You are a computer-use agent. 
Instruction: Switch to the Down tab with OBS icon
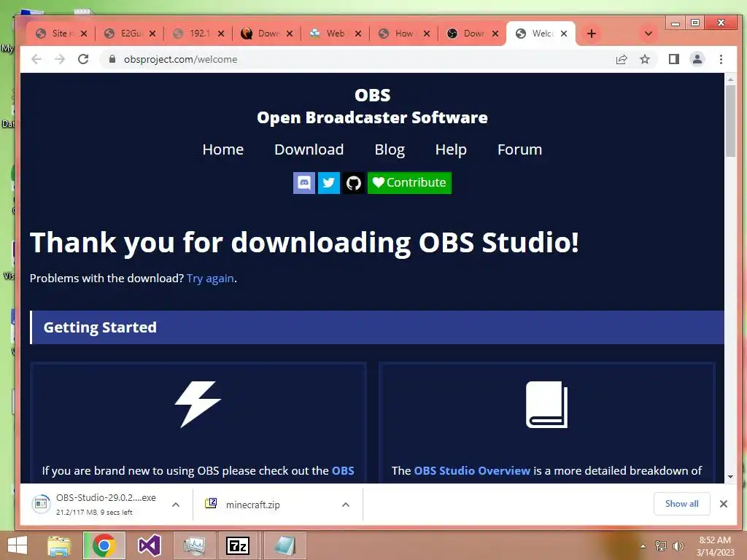click(x=473, y=34)
